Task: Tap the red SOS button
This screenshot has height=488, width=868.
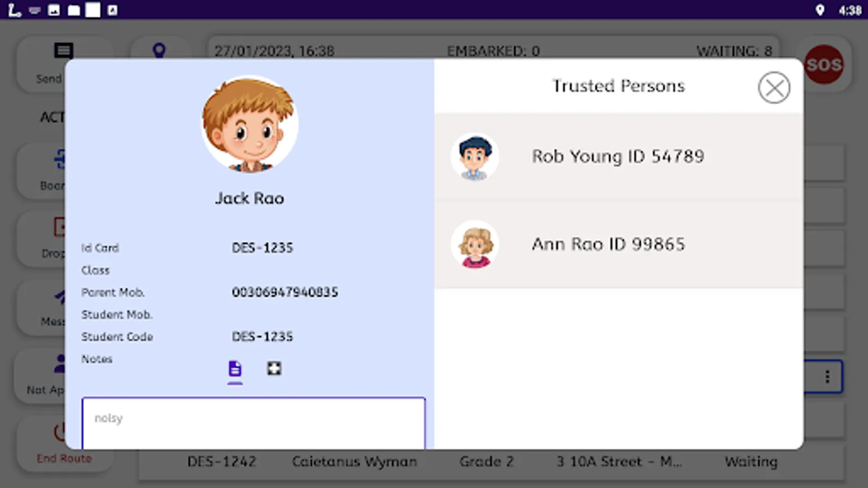Action: 824,65
